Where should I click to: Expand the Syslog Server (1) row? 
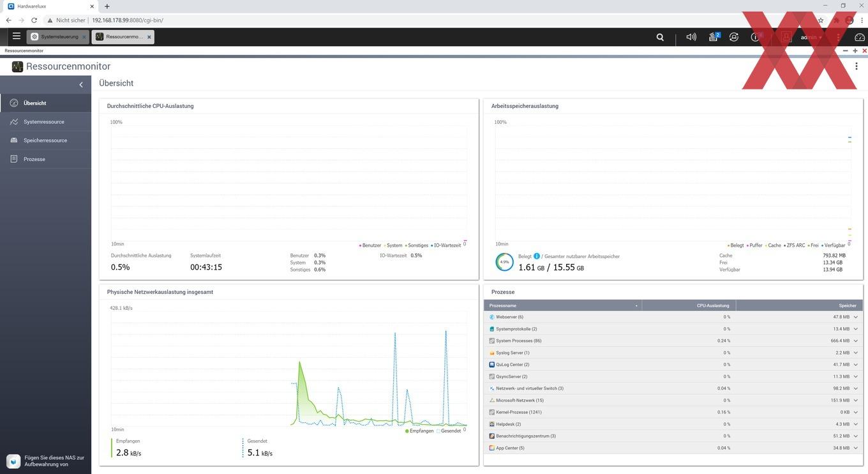[x=856, y=353]
